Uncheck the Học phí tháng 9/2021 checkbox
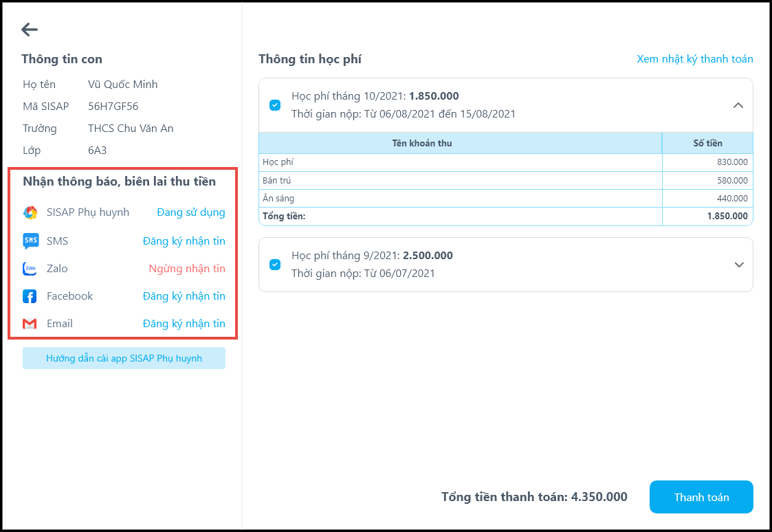This screenshot has width=772, height=532. (275, 264)
